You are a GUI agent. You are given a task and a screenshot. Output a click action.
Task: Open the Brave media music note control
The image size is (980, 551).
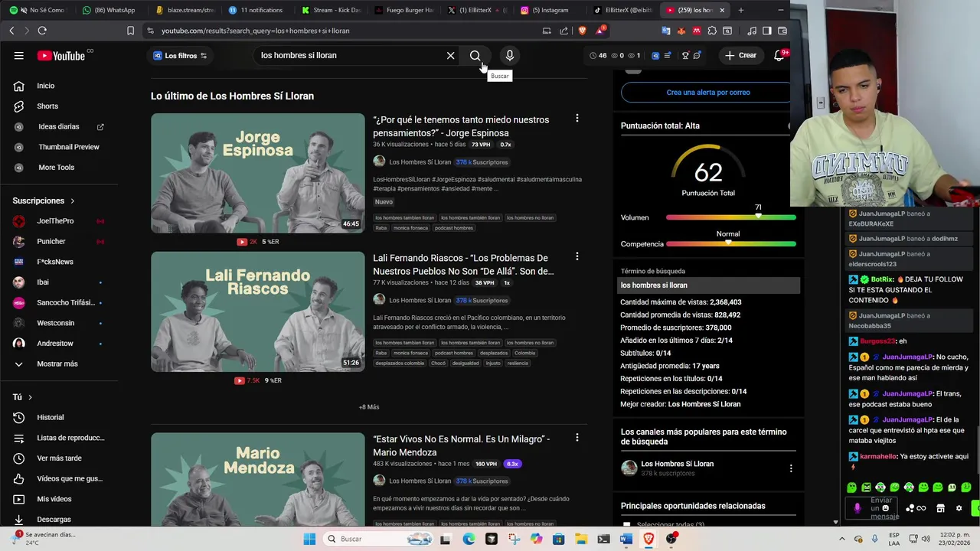click(752, 31)
